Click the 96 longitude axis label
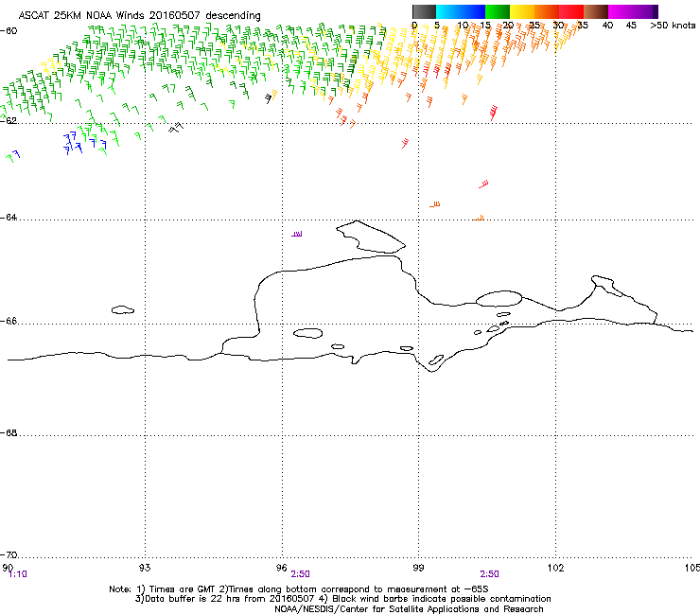The height and width of the screenshot is (615, 700). 281,568
